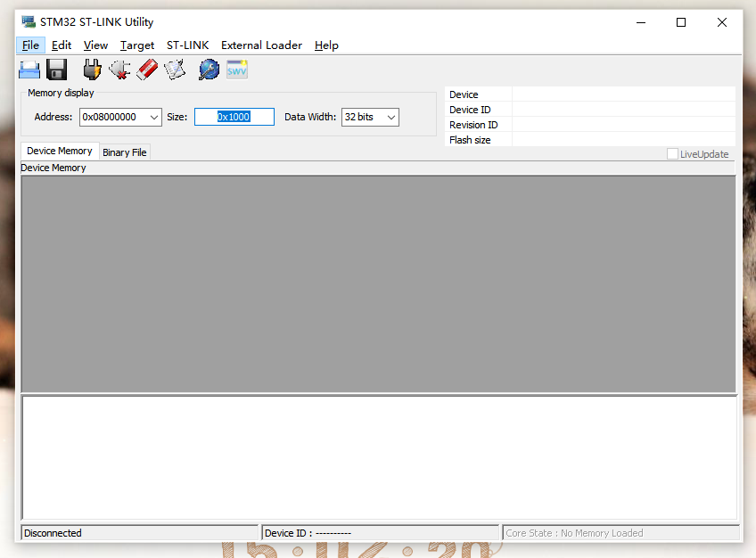
Task: Open the External Loader menu
Action: click(x=261, y=45)
